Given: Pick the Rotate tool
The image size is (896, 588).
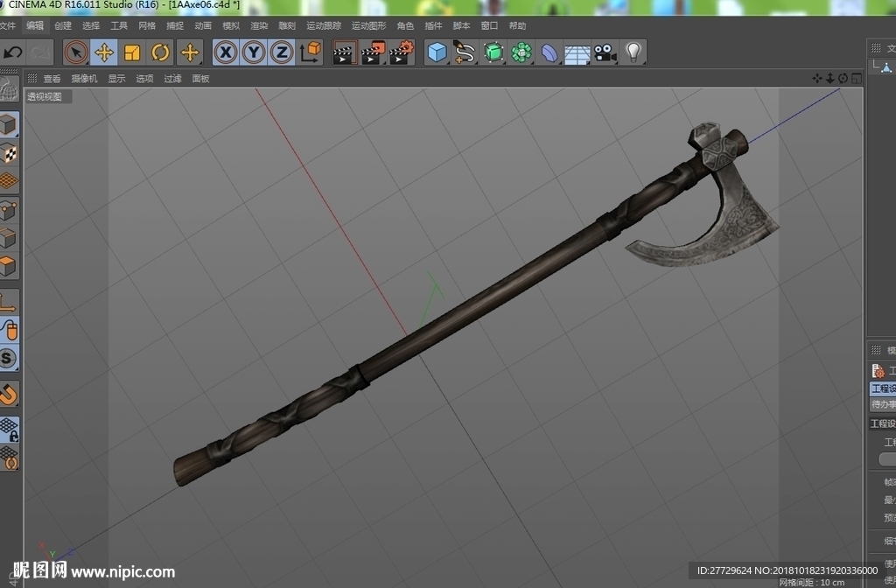Looking at the screenshot, I should (x=161, y=52).
